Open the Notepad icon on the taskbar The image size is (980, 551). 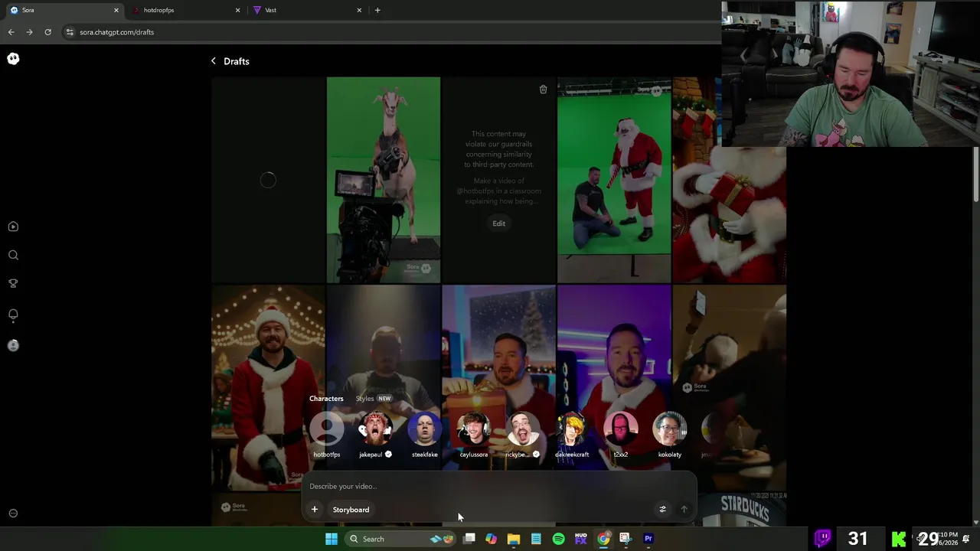536,539
